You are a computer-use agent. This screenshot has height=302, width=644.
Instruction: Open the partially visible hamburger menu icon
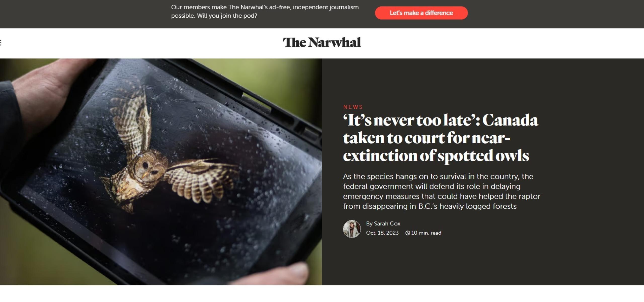click(x=1, y=43)
